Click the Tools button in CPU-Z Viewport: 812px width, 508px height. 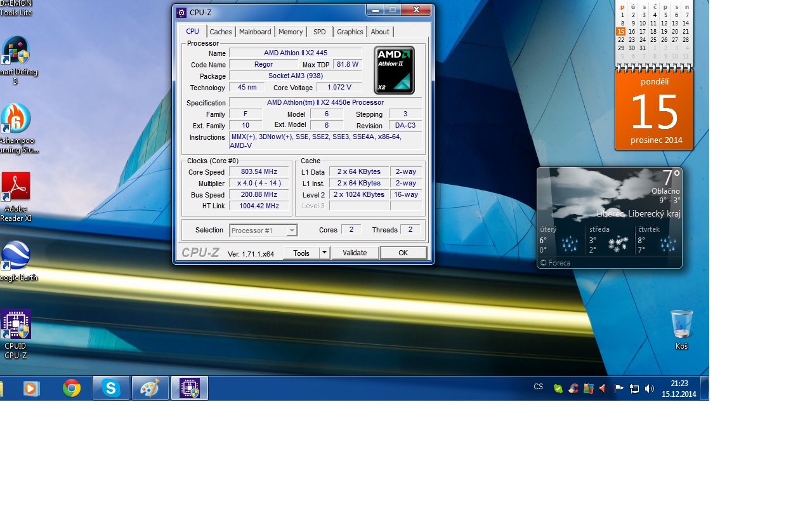(301, 253)
